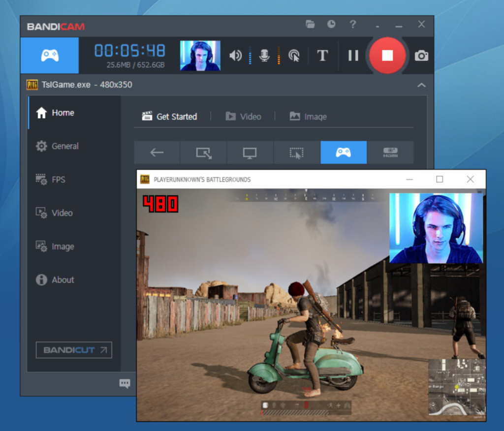
Task: Open the BANDICUT link button
Action: pyautogui.click(x=74, y=350)
